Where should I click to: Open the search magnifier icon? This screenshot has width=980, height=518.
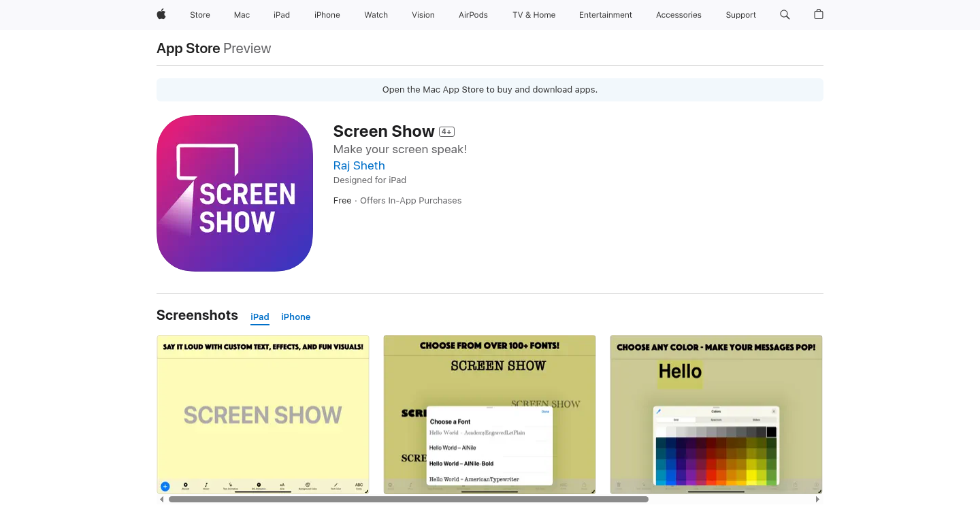785,14
